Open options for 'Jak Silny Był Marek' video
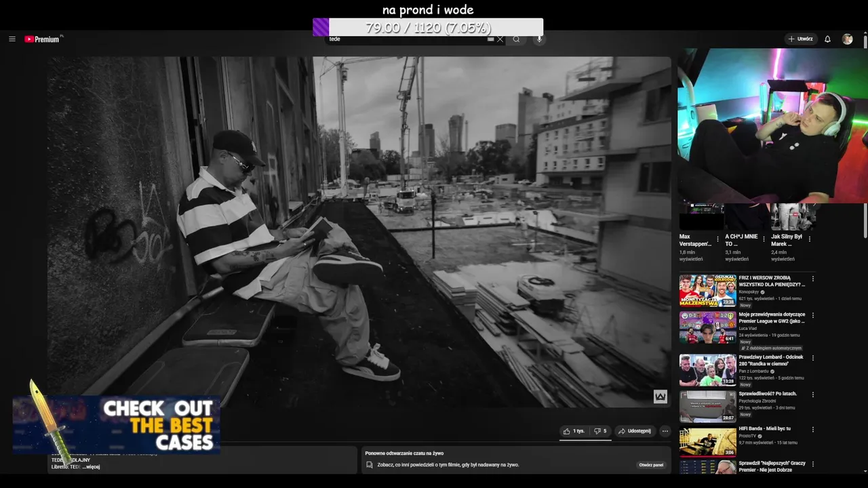This screenshot has width=868, height=488. (810, 239)
